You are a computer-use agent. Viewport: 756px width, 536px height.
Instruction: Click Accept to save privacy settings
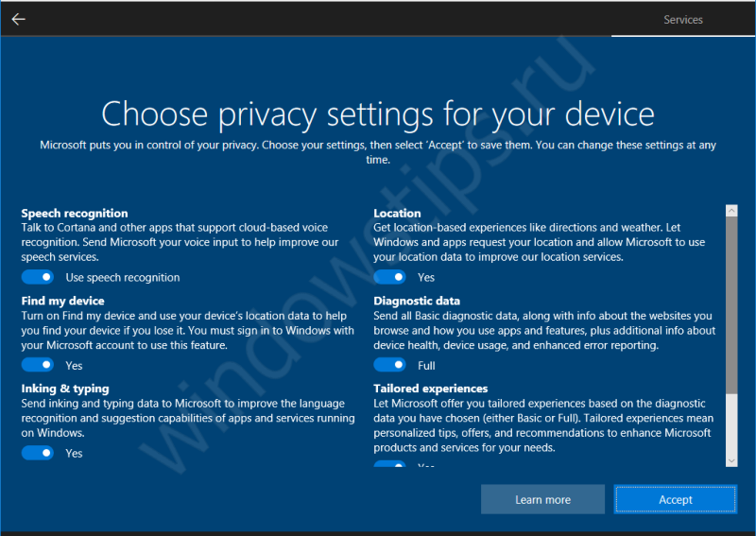tap(675, 499)
